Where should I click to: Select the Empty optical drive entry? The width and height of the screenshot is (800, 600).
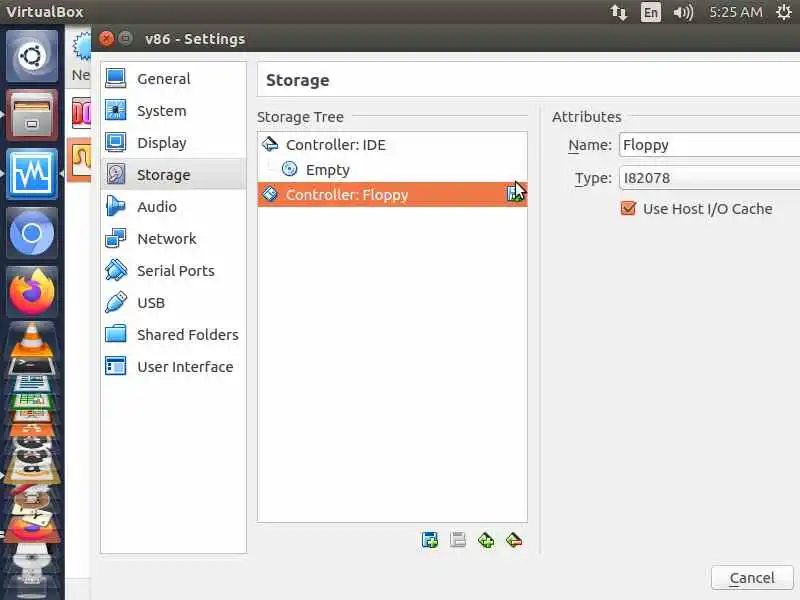pos(392,169)
